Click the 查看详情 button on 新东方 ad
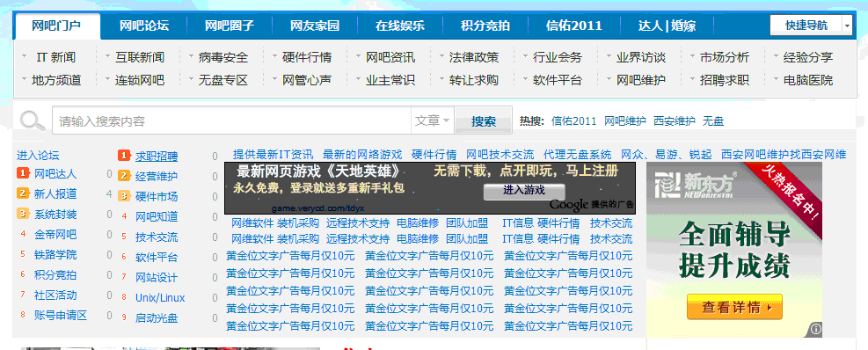Viewport: 868px width, 350px height. click(734, 307)
